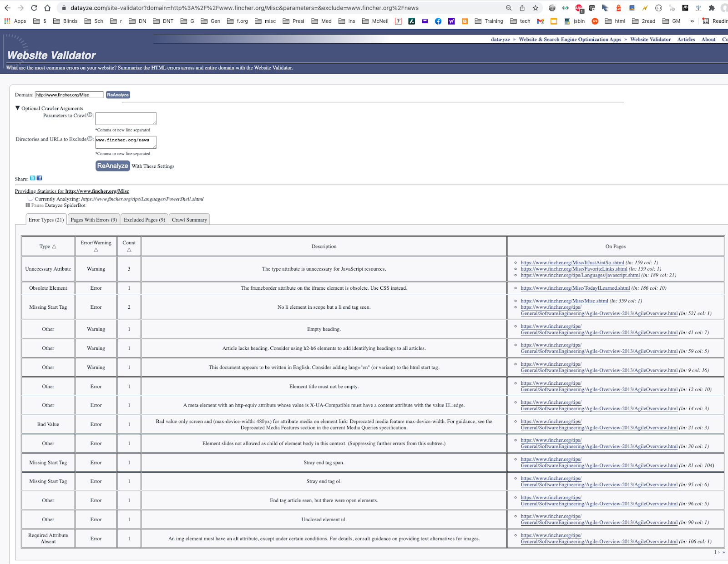The width and height of the screenshot is (728, 564).
Task: Show more bookmarks with the chevron
Action: pyautogui.click(x=692, y=21)
